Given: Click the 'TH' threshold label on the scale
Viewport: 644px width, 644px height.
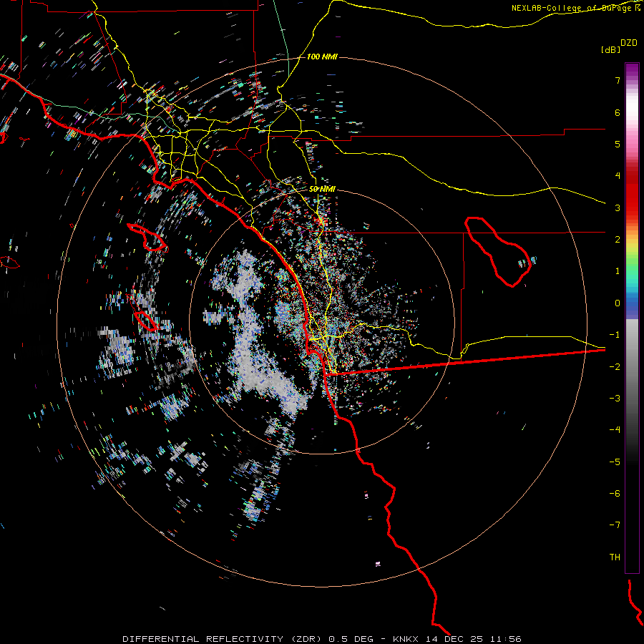Looking at the screenshot, I should coord(615,557).
